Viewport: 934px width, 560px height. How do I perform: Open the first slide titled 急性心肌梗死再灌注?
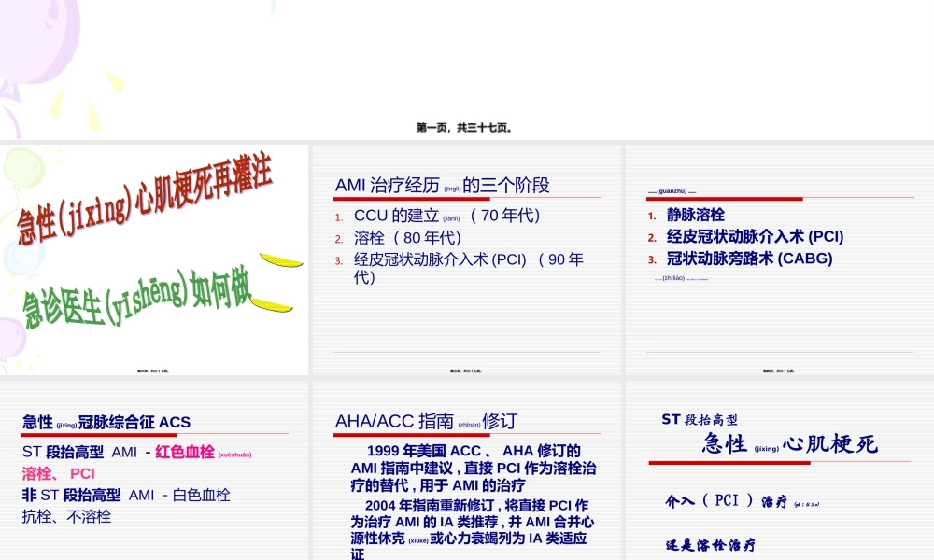[x=154, y=257]
